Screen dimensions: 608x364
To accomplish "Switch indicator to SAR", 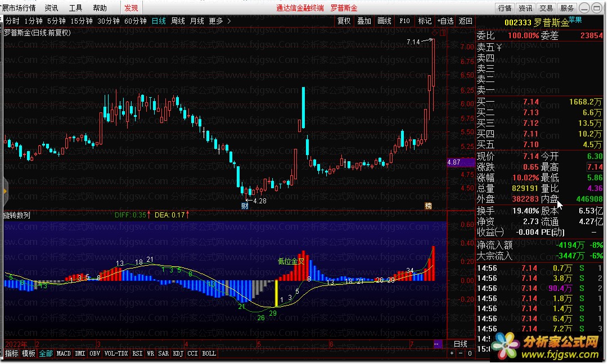I will coord(164,353).
